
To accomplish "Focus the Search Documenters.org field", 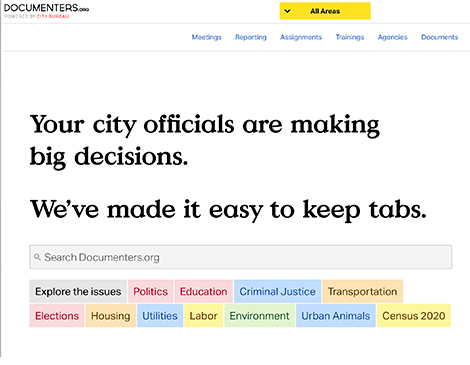I will (241, 257).
